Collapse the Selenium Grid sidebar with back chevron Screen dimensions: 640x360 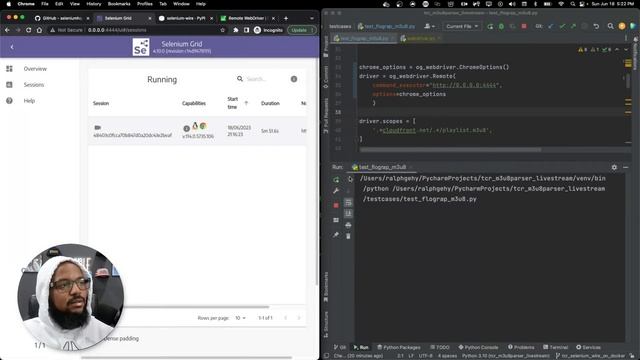point(12,47)
